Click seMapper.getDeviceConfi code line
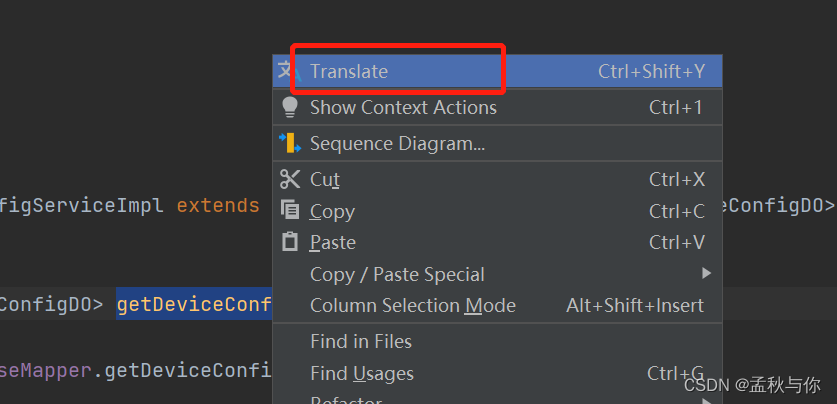The width and height of the screenshot is (837, 404). [137, 372]
